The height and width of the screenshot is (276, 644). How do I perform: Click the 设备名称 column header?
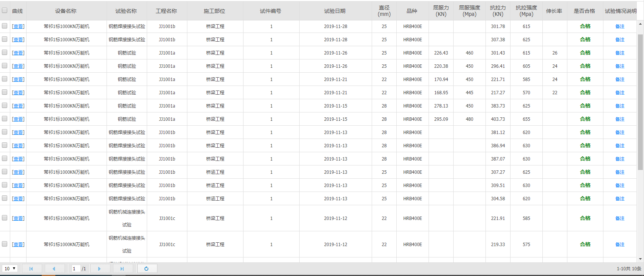coord(66,11)
